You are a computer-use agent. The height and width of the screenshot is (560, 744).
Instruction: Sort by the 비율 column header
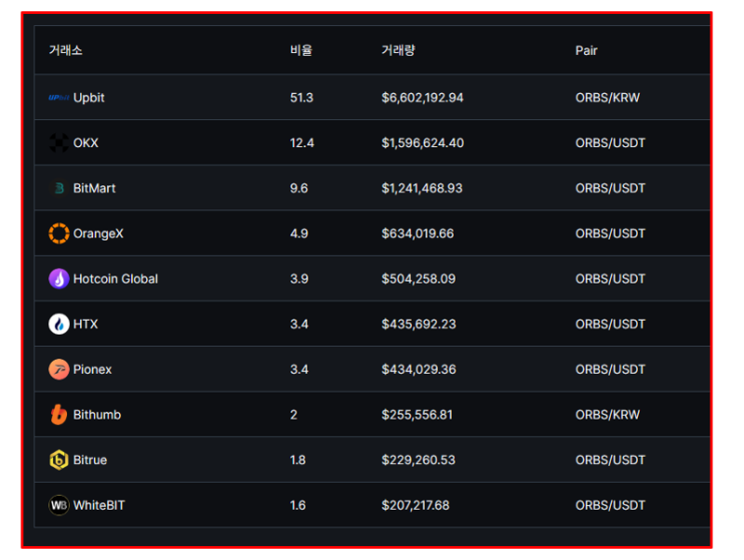301,50
